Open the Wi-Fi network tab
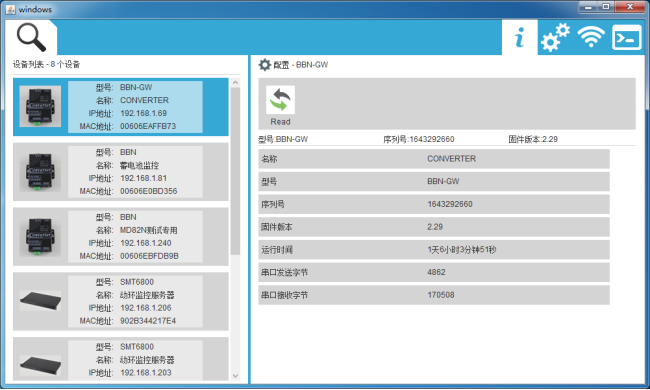 (x=591, y=37)
